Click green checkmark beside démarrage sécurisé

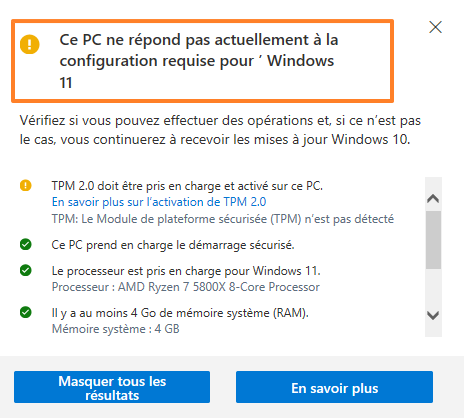click(26, 244)
